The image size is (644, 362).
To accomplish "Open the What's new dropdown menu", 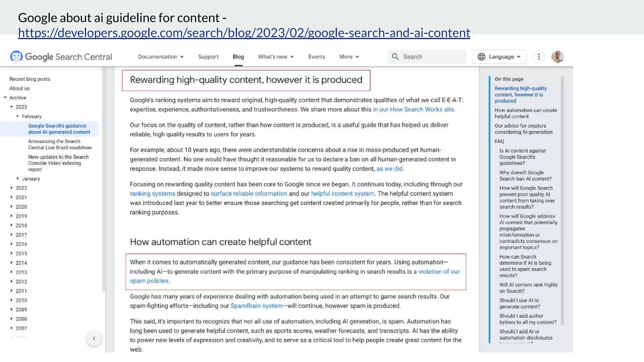I will tap(276, 57).
